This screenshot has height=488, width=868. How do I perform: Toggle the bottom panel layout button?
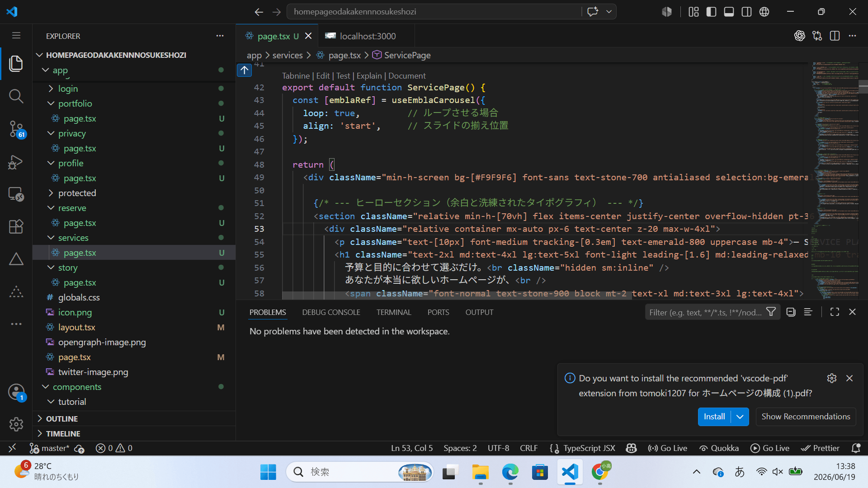click(729, 12)
